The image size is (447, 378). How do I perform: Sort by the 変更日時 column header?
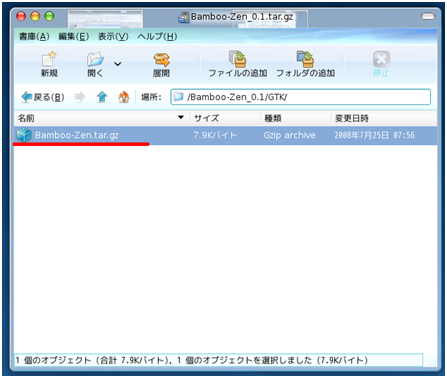click(x=384, y=118)
